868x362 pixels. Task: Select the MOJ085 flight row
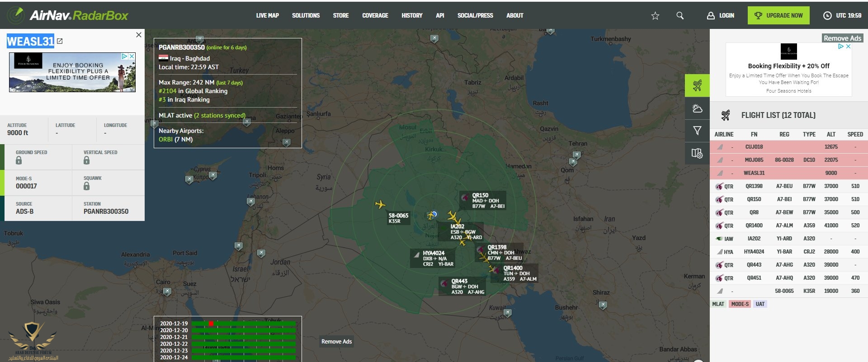tap(789, 160)
